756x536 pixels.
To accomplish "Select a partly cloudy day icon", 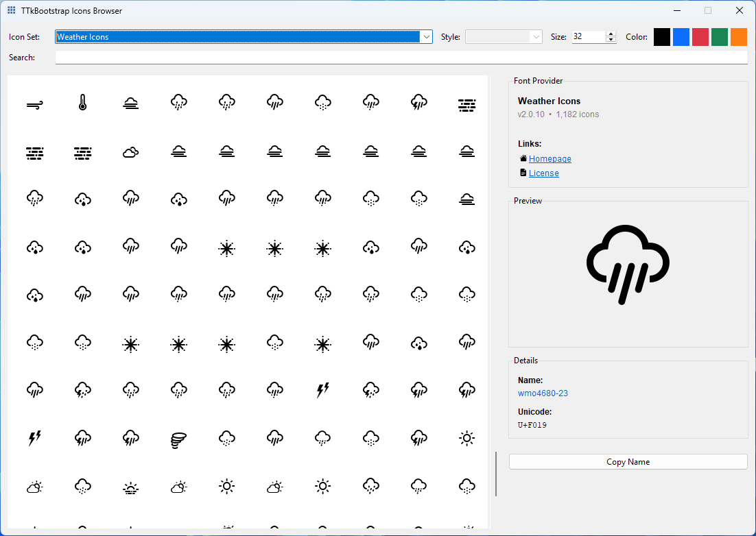I will click(35, 487).
